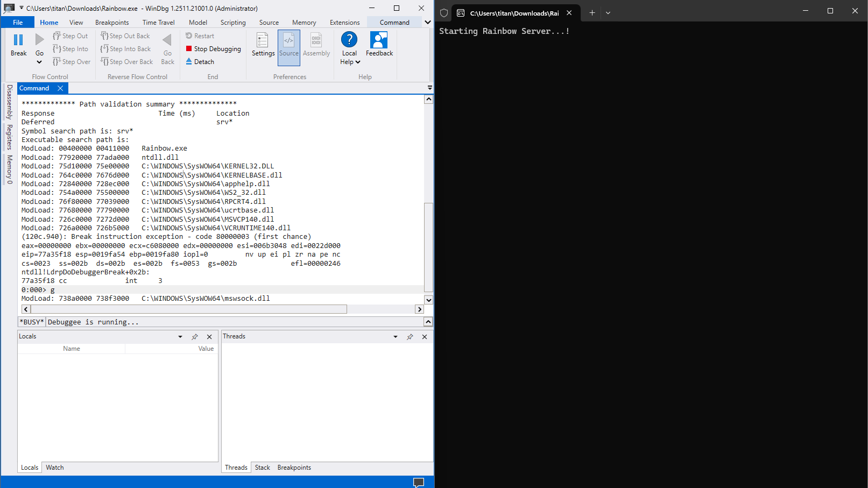The image size is (868, 488).
Task: Toggle Source mode preference
Action: (289, 47)
